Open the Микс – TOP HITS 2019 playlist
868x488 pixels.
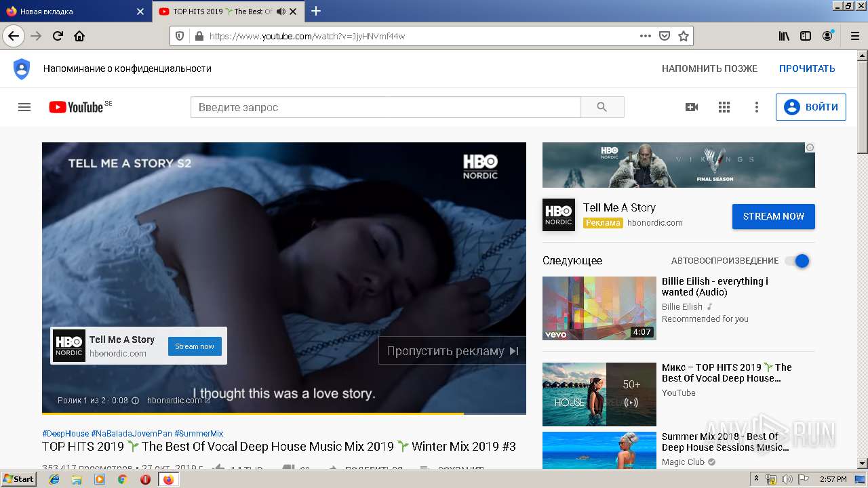coord(727,373)
